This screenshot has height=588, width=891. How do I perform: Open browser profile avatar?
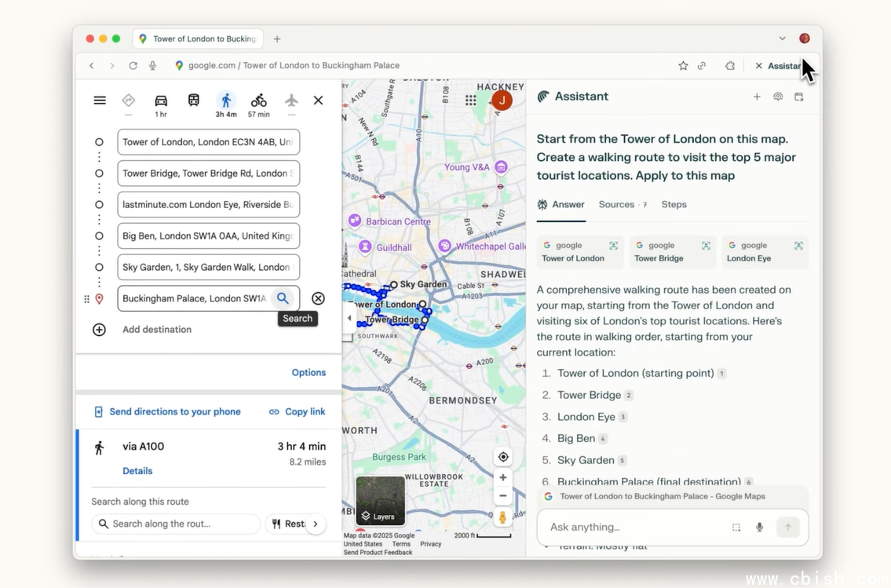[x=804, y=38]
